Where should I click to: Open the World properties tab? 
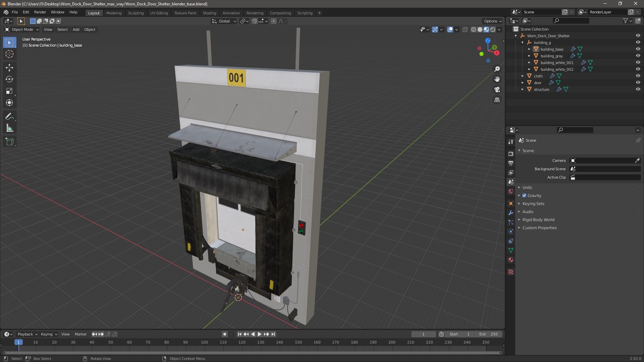tap(511, 192)
